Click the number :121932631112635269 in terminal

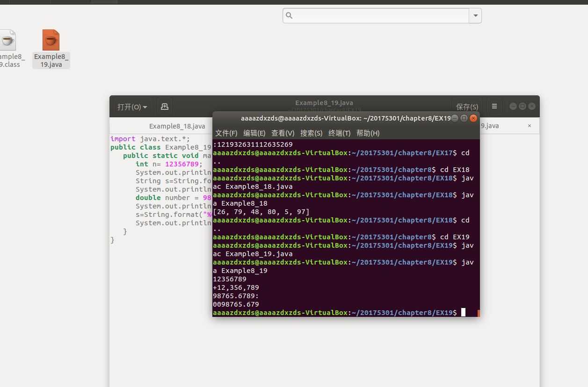pos(253,144)
